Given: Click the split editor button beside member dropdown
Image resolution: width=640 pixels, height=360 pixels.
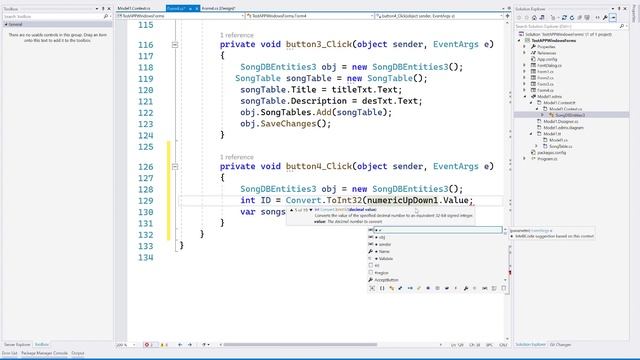Looking at the screenshot, I should tap(507, 16).
